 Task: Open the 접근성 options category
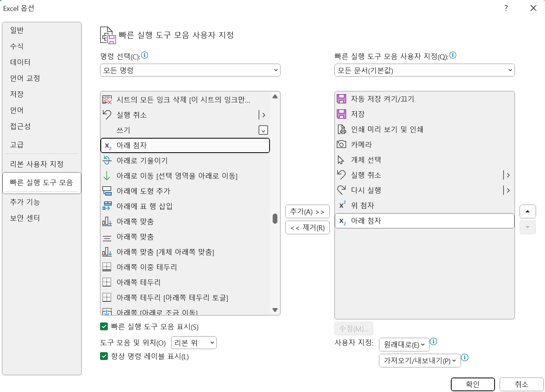(x=42, y=126)
